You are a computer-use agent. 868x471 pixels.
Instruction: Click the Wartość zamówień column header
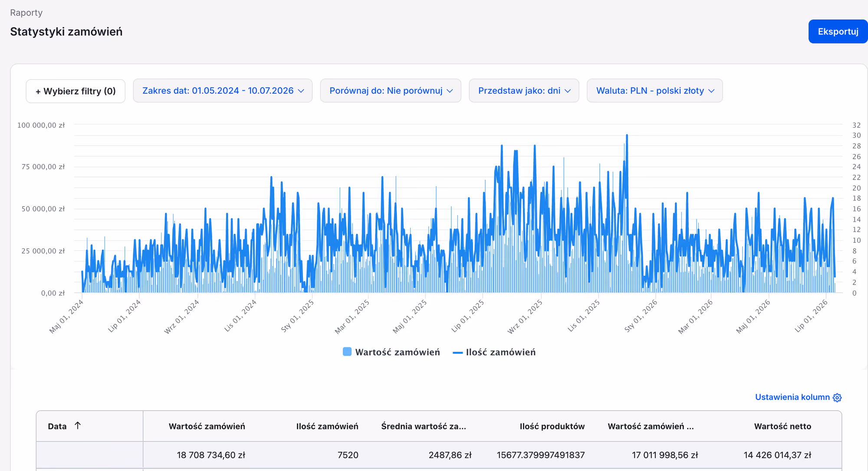pos(207,426)
